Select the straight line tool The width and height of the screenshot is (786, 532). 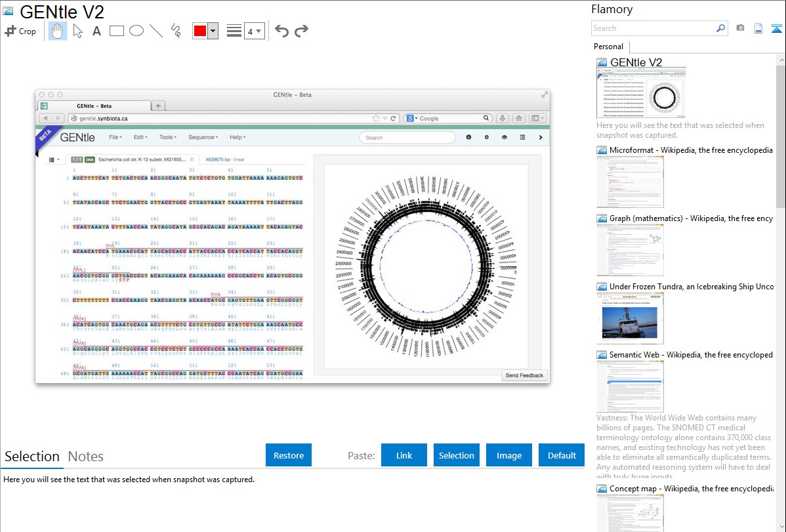point(156,31)
